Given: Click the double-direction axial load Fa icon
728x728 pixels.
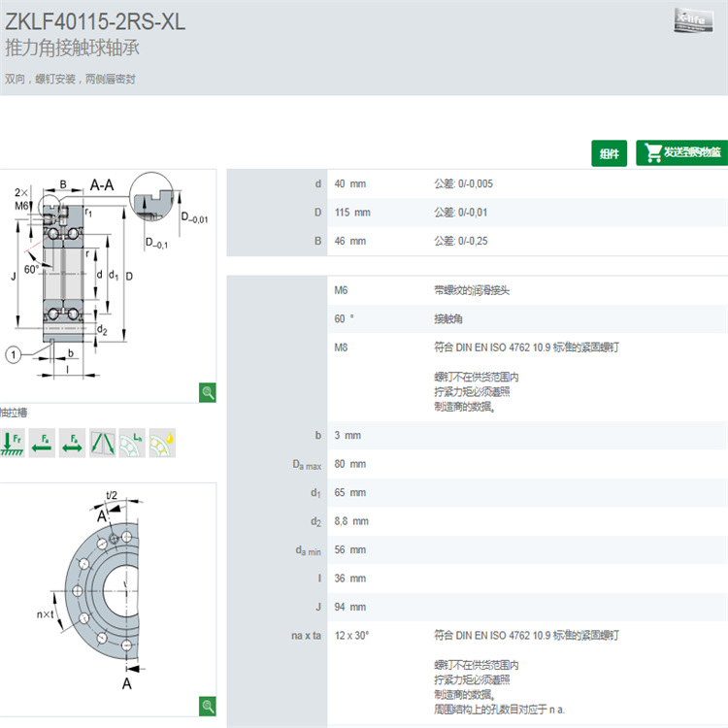Looking at the screenshot, I should click(x=72, y=443).
